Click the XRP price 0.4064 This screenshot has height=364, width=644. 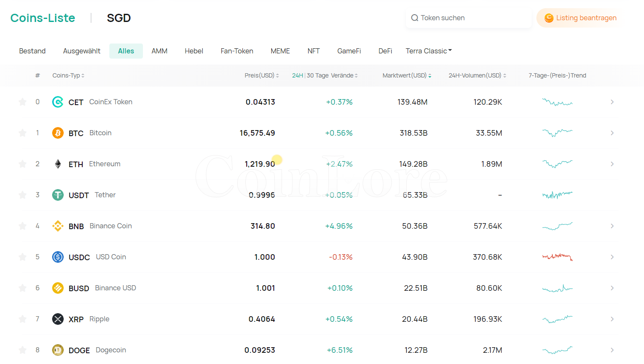[262, 319]
